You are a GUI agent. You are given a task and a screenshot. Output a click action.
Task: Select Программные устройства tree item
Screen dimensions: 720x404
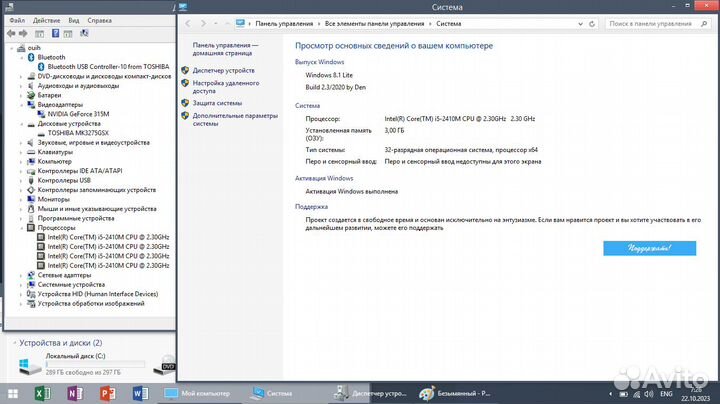pos(76,219)
